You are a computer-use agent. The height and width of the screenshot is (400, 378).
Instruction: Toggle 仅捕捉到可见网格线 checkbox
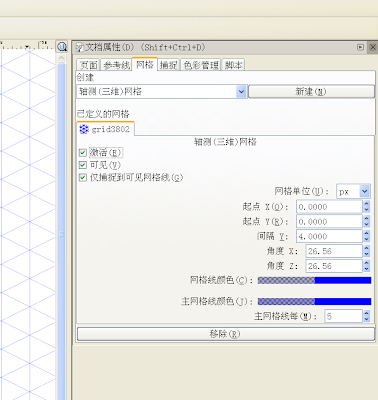(x=83, y=177)
